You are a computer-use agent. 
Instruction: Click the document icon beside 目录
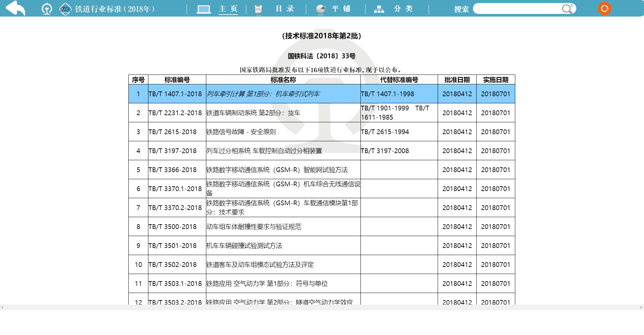point(258,9)
